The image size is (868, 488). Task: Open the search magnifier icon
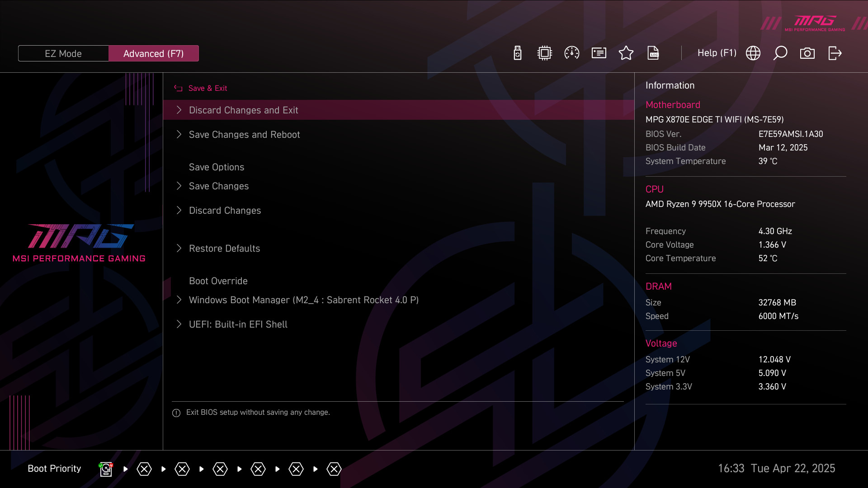tap(780, 53)
